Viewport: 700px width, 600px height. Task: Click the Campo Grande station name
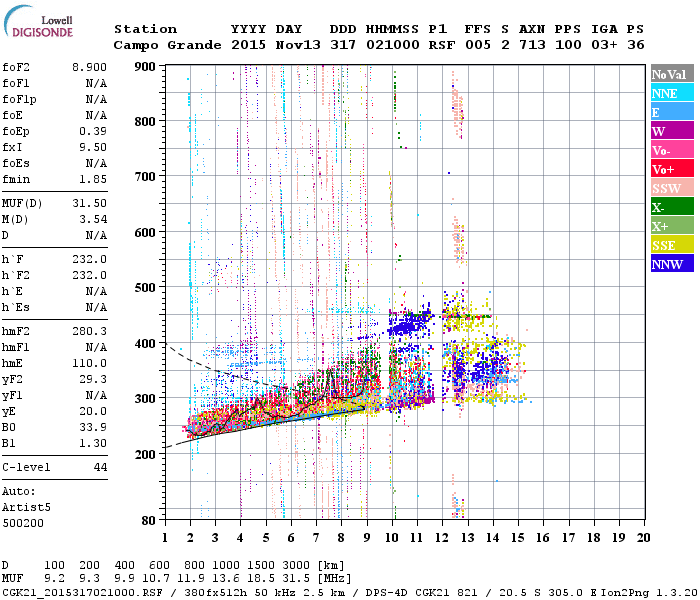(x=167, y=45)
